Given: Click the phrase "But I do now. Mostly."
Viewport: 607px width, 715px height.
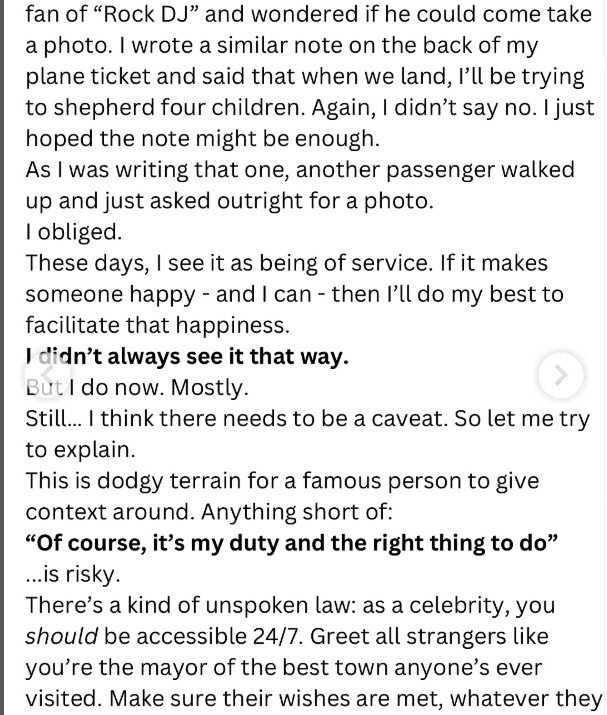Looking at the screenshot, I should [x=137, y=388].
